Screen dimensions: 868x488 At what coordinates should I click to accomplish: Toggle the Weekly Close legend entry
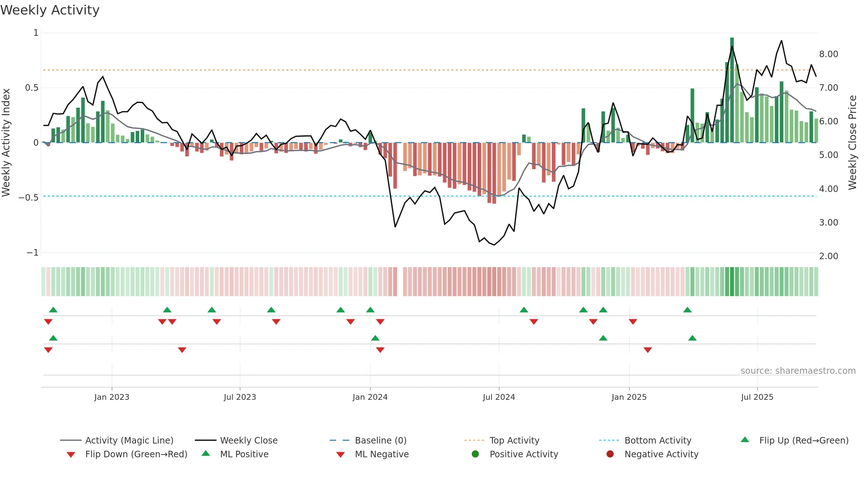(236, 440)
